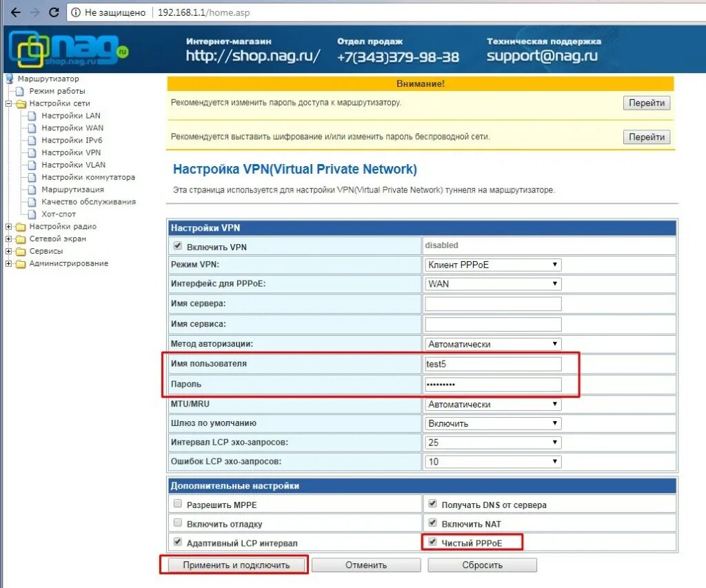Click the Маршрутизатор router icon
Image resolution: width=706 pixels, height=588 pixels.
(x=10, y=79)
